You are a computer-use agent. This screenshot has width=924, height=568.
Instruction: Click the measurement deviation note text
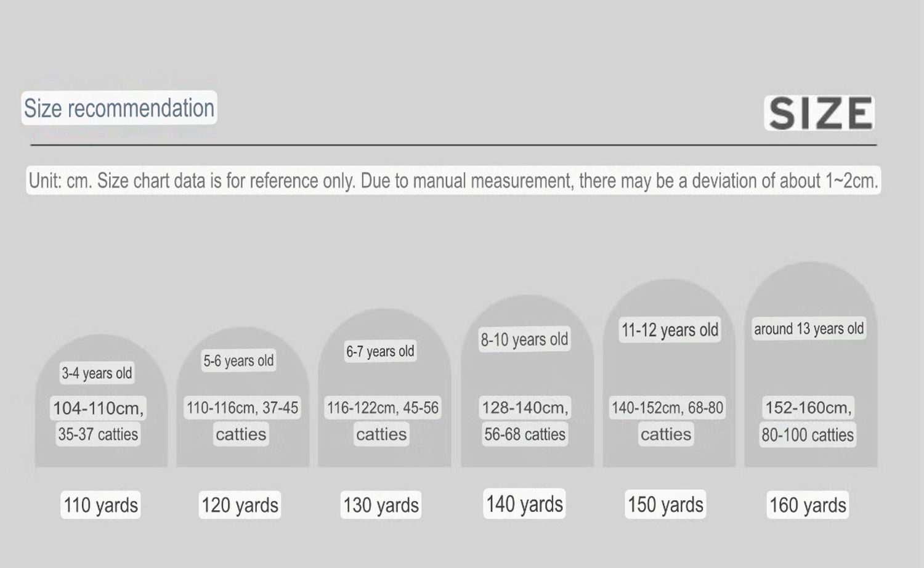pos(453,181)
